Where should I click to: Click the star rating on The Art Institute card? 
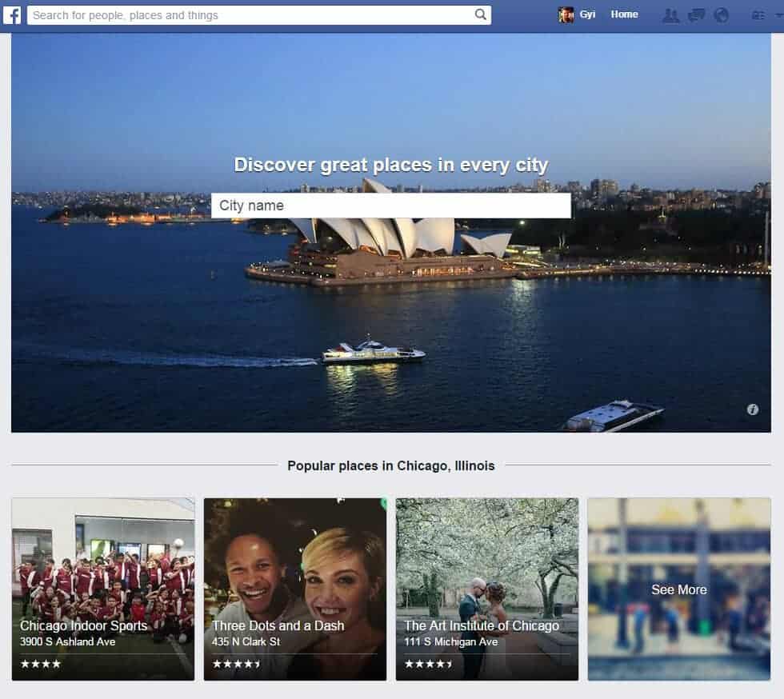click(x=429, y=664)
